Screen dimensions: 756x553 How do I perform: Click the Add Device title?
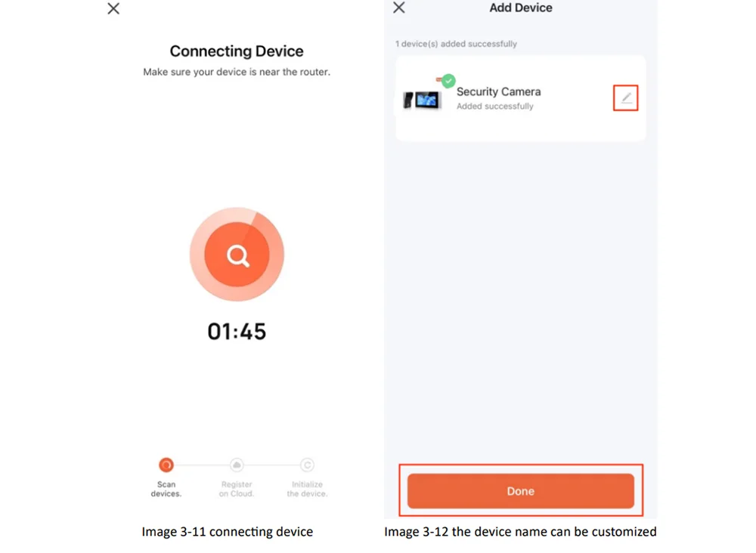(521, 8)
